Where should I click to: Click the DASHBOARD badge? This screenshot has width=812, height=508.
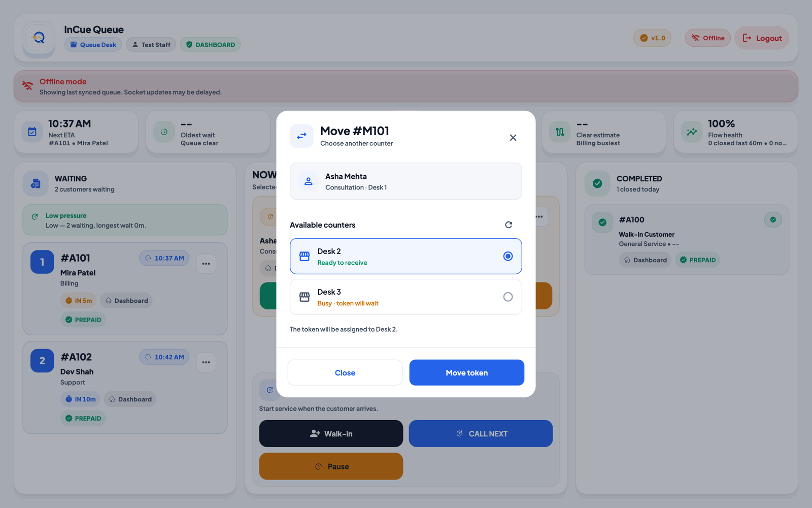211,45
